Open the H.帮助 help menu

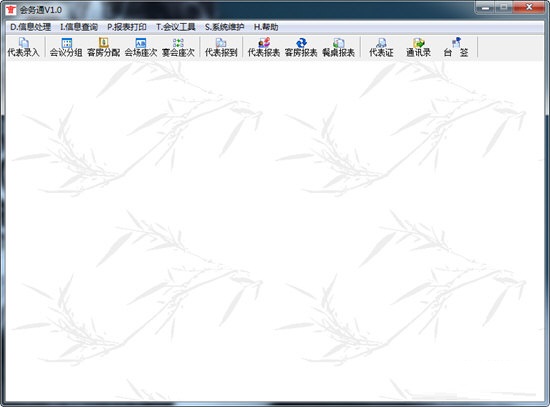pyautogui.click(x=266, y=27)
